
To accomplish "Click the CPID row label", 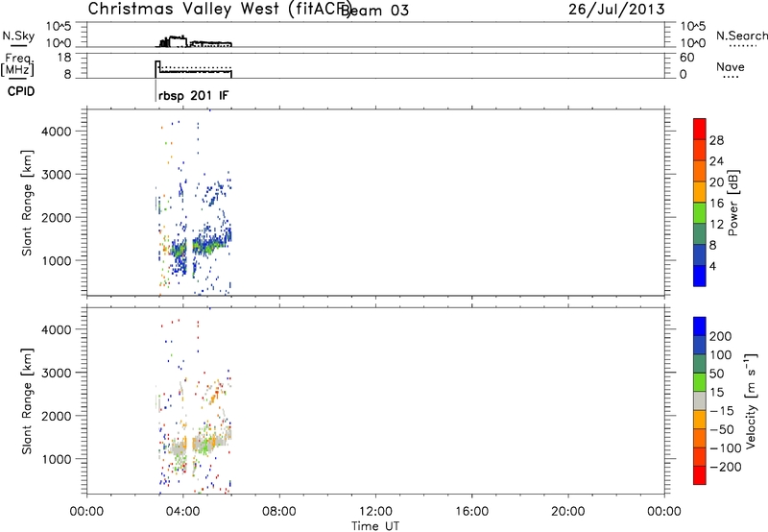I will 21,91.
